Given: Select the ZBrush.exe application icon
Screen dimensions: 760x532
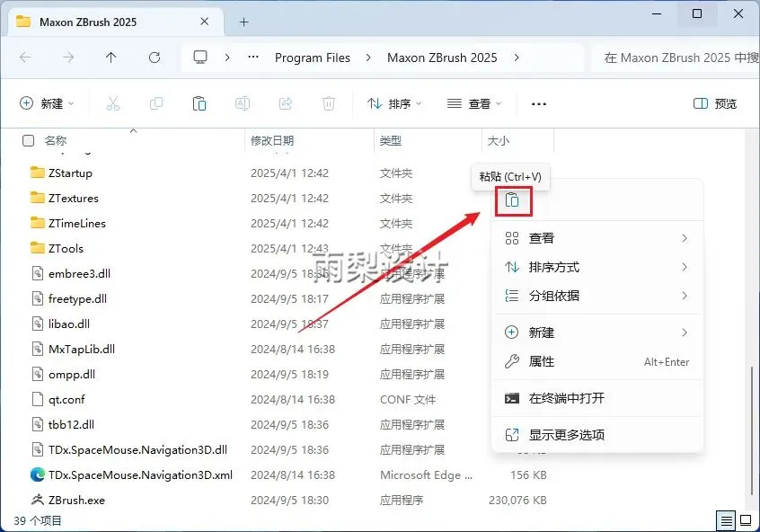Looking at the screenshot, I should (x=38, y=500).
